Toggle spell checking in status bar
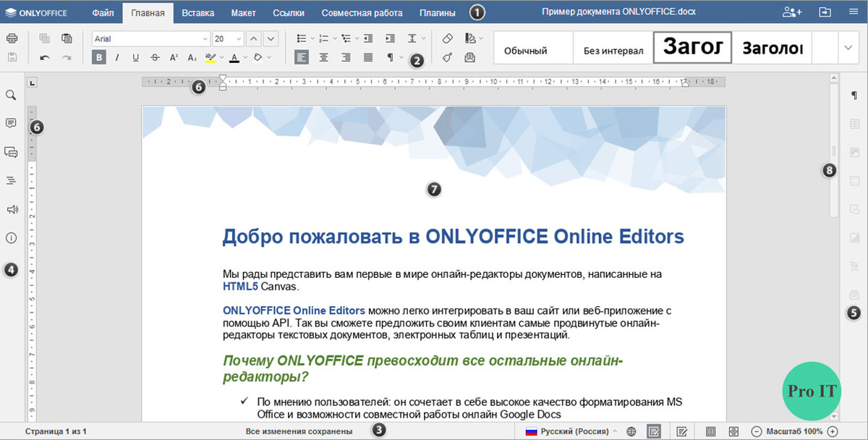Screen dimensions: 868x440 click(654, 431)
